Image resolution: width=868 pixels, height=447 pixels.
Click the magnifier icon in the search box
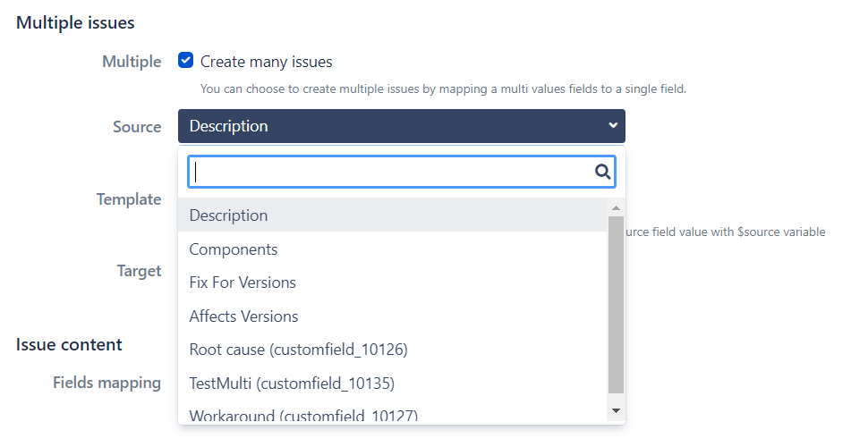pos(603,173)
